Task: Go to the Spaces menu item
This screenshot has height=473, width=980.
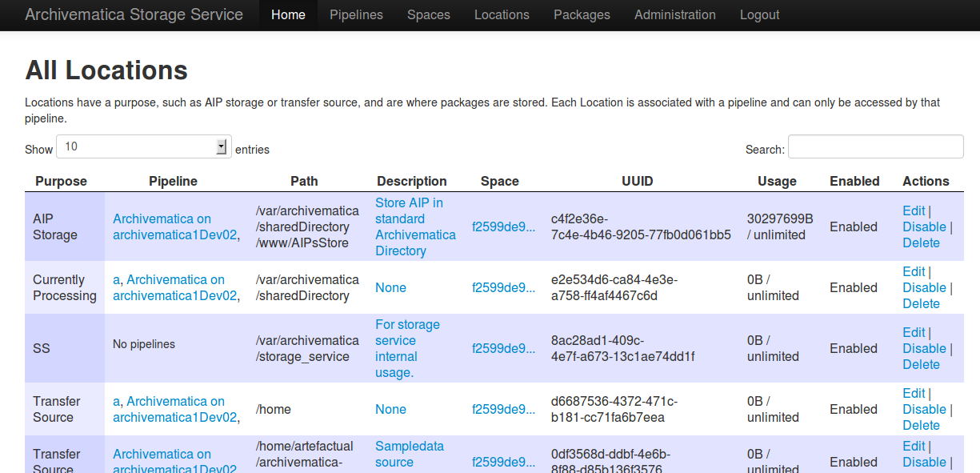Action: point(428,15)
